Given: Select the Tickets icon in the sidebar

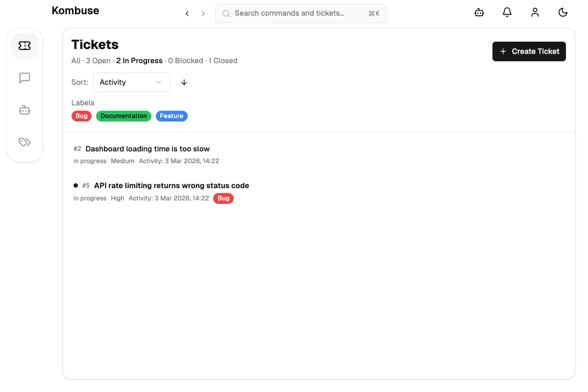Looking at the screenshot, I should click(24, 45).
